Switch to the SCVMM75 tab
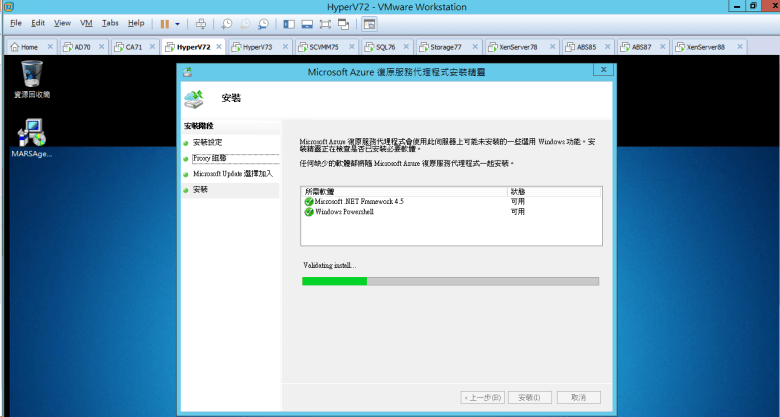Screen dimensions: 780x417 324,47
